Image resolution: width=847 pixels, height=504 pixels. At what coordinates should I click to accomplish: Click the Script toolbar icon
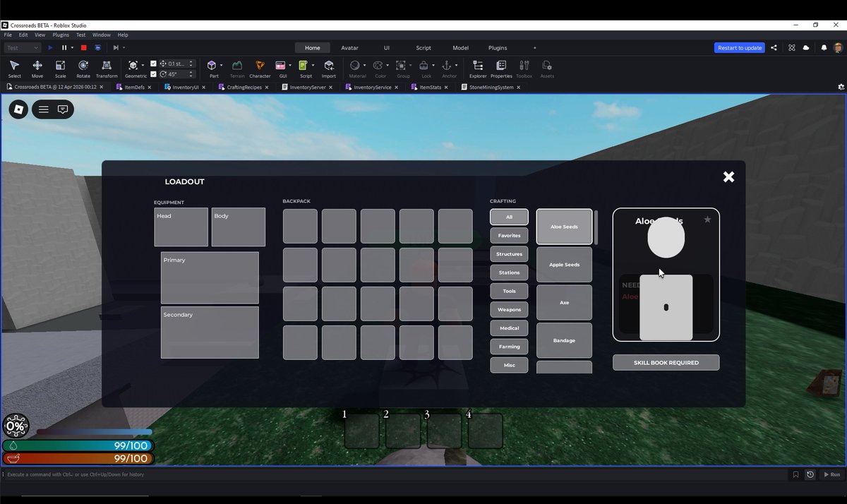[x=305, y=68]
